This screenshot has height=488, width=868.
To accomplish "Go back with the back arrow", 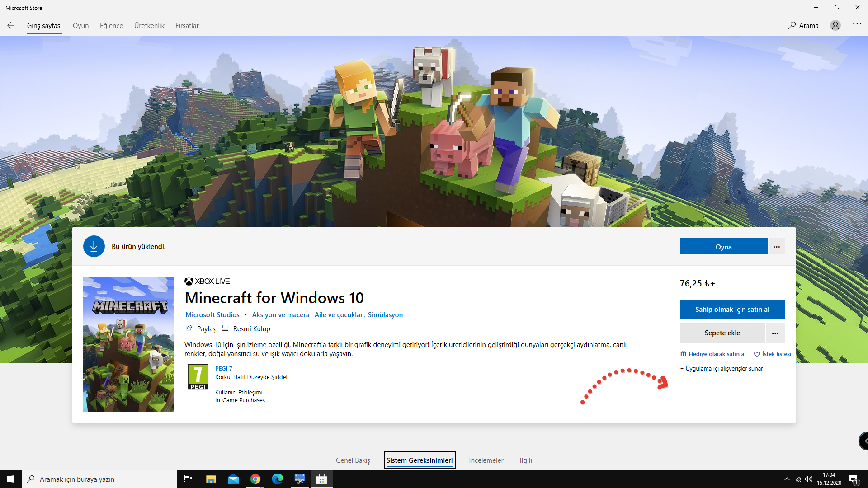I will click(x=11, y=25).
